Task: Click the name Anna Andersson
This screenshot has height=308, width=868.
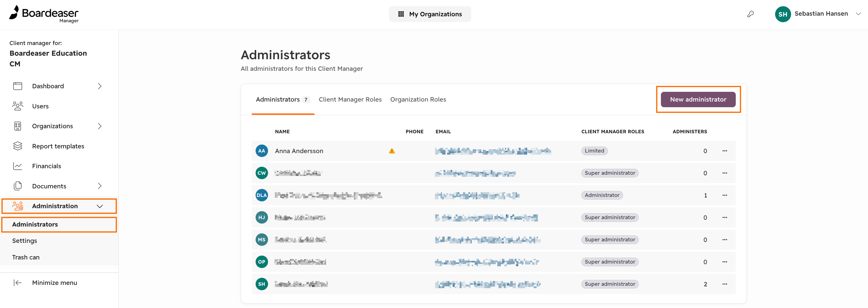Action: (299, 151)
